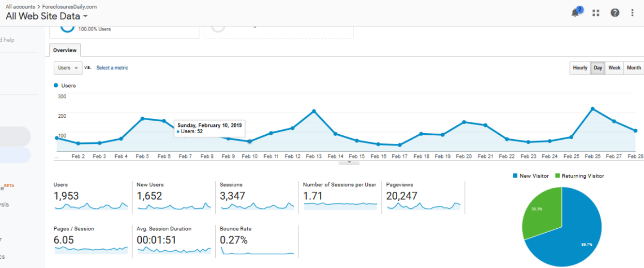
Task: Click All accounts breadcrumb link
Action: tap(20, 7)
